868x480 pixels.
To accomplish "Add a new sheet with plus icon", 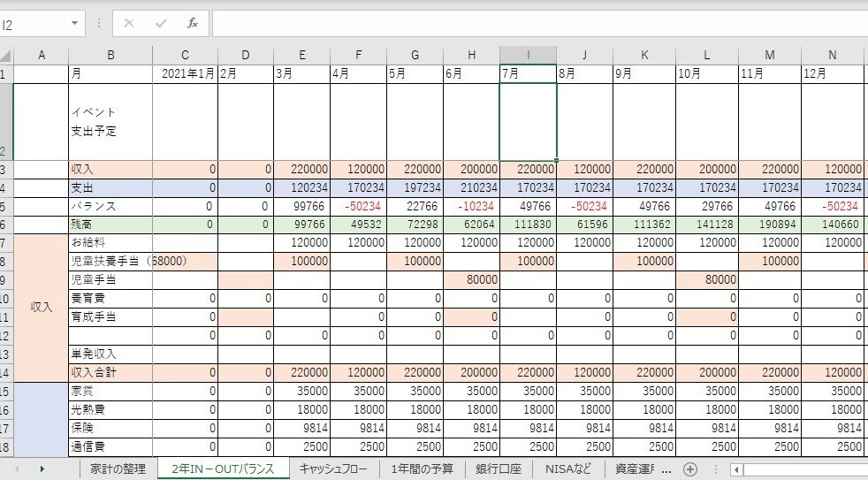I will [689, 469].
